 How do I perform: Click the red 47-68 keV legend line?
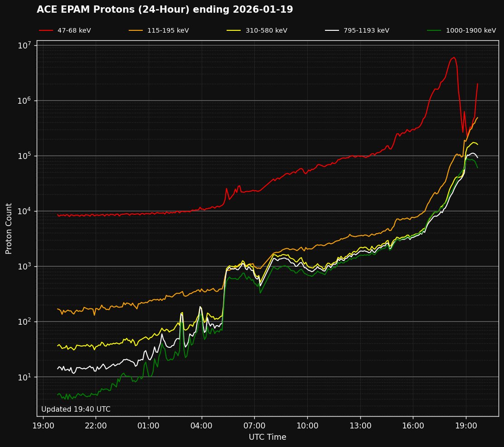point(46,30)
